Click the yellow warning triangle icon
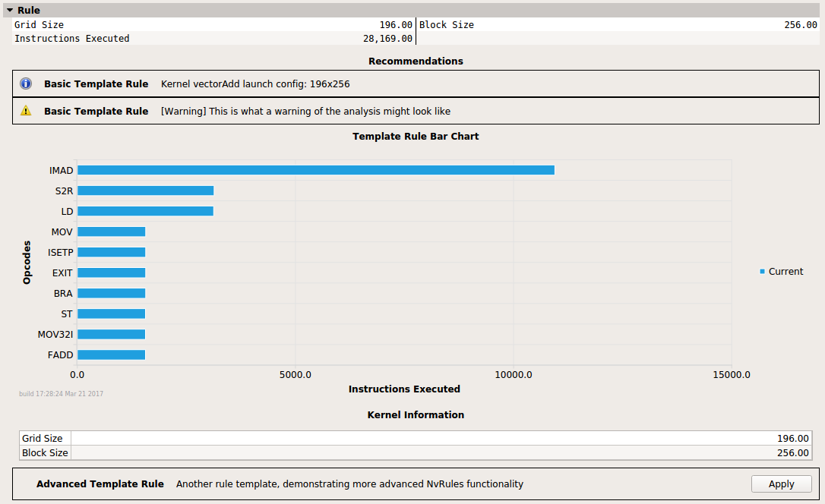 [26, 111]
